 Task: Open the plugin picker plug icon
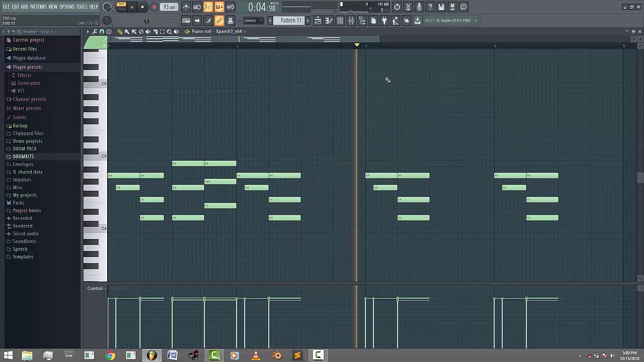click(384, 21)
